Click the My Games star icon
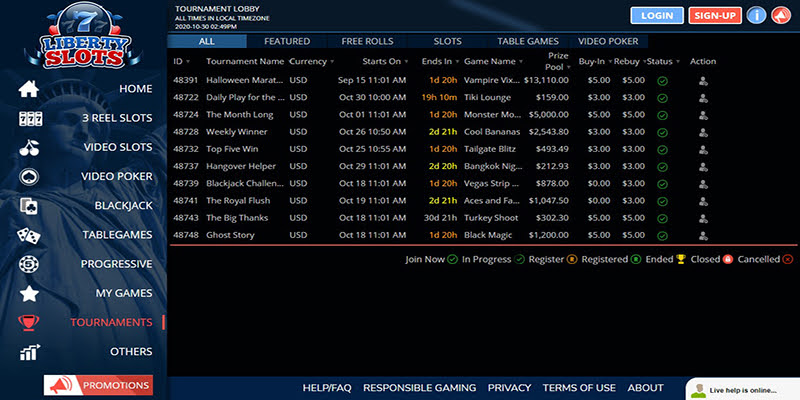The height and width of the screenshot is (400, 800). [x=29, y=293]
